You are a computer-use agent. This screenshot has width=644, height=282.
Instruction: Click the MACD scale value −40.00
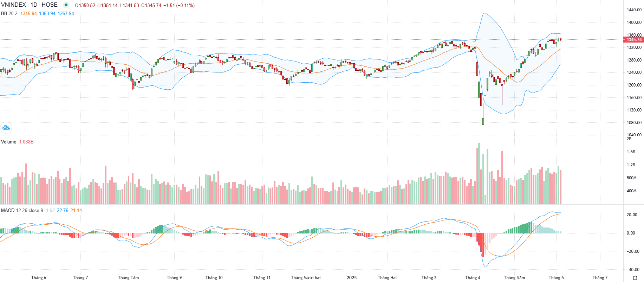(x=633, y=270)
